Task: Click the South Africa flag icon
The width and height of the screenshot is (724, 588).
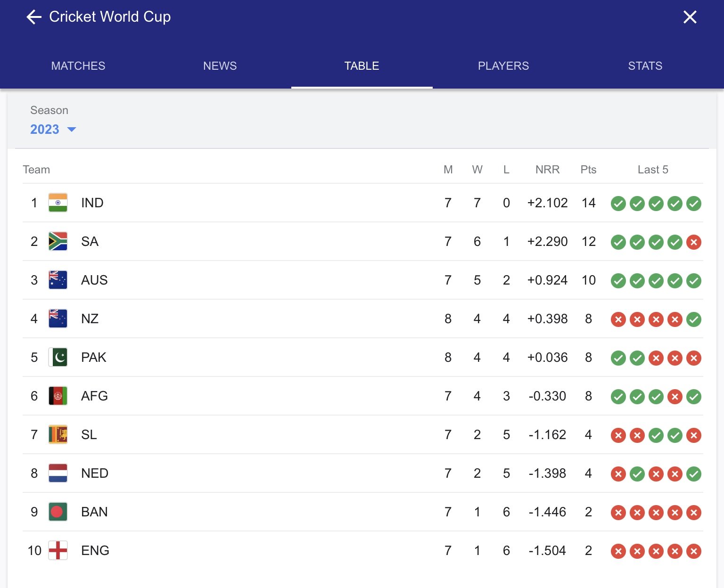Action: coord(58,241)
